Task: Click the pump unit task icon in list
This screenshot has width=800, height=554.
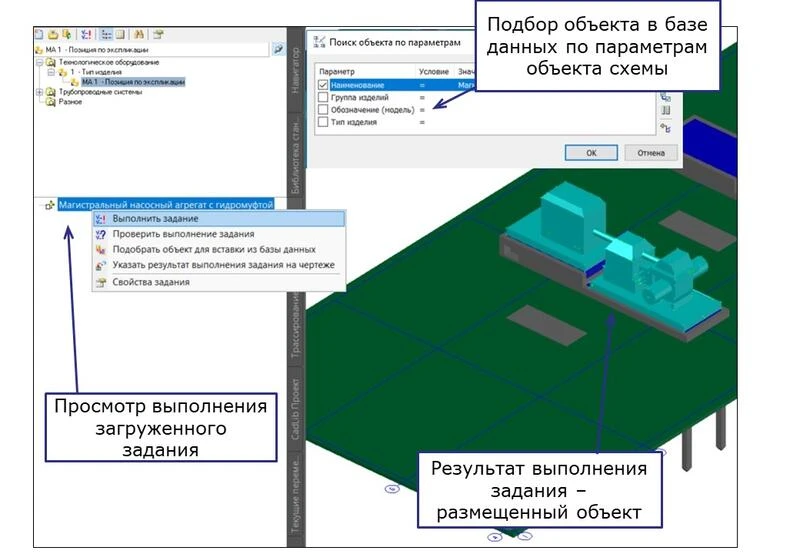Action: pyautogui.click(x=49, y=205)
